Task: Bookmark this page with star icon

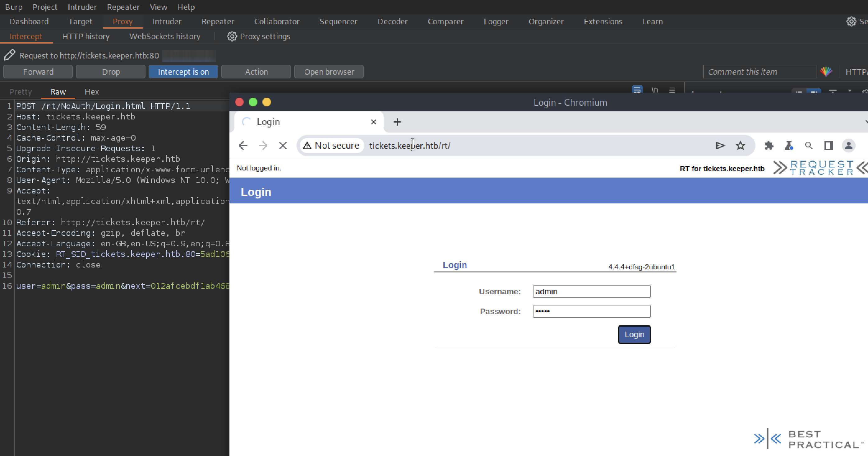Action: [x=740, y=146]
